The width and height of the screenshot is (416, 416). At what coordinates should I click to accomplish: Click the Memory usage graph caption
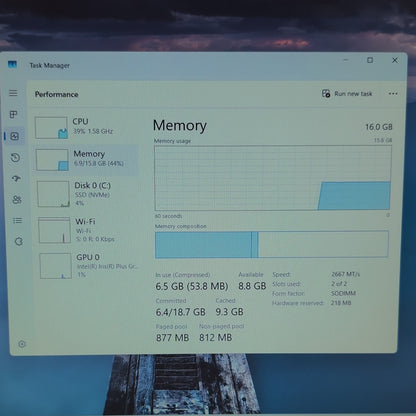pos(172,141)
